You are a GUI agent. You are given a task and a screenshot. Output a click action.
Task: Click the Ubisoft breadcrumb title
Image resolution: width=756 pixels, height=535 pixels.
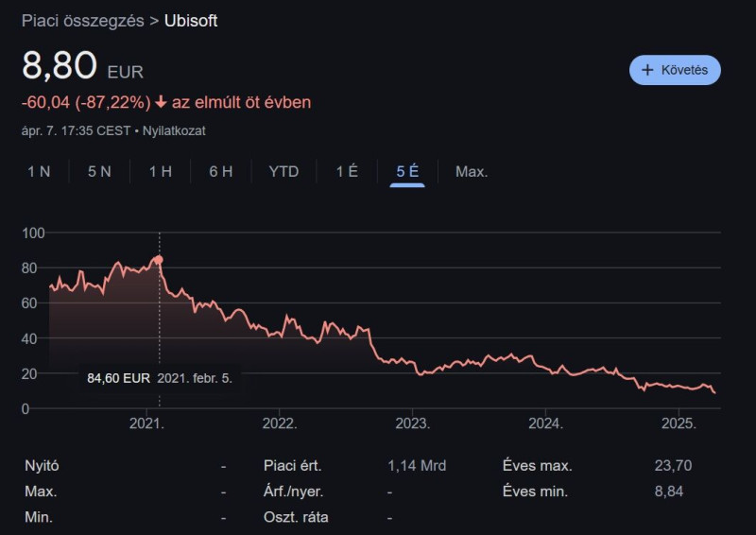[x=191, y=21]
